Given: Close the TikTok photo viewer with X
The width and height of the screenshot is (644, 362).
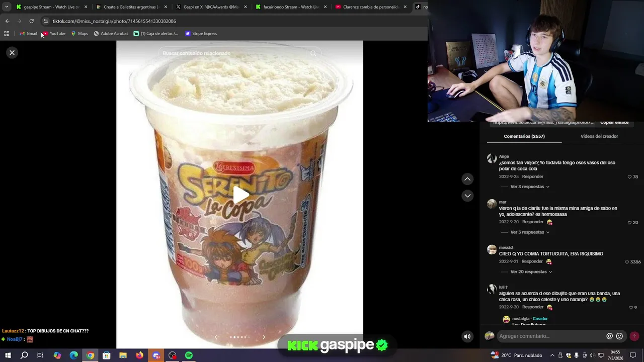Looking at the screenshot, I should (x=12, y=52).
